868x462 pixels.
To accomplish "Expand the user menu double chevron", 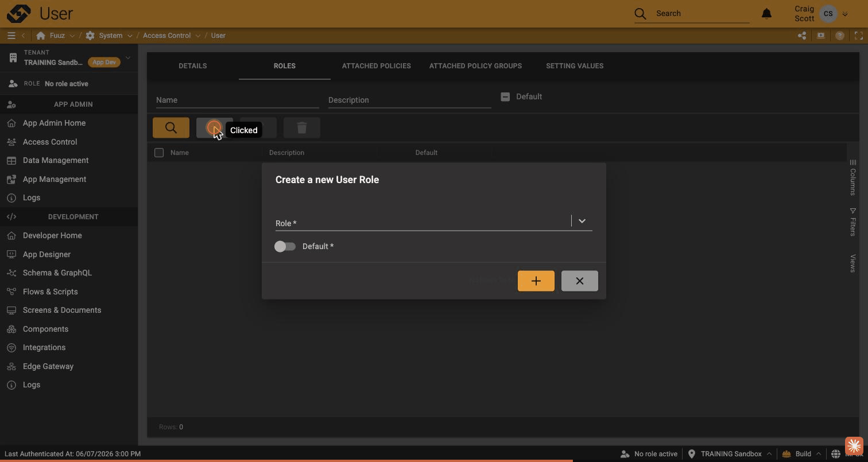I will pos(844,14).
